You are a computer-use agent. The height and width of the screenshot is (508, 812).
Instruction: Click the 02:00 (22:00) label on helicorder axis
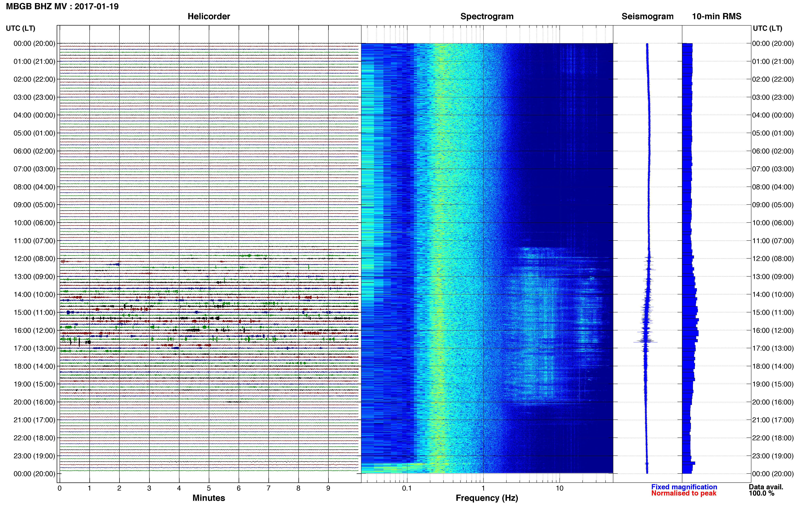click(34, 79)
